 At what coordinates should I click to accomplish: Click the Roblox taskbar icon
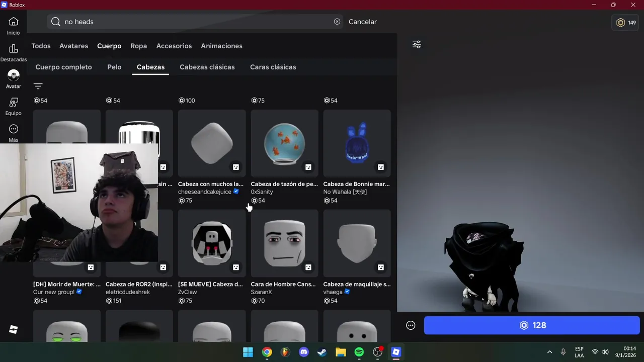pyautogui.click(x=396, y=352)
